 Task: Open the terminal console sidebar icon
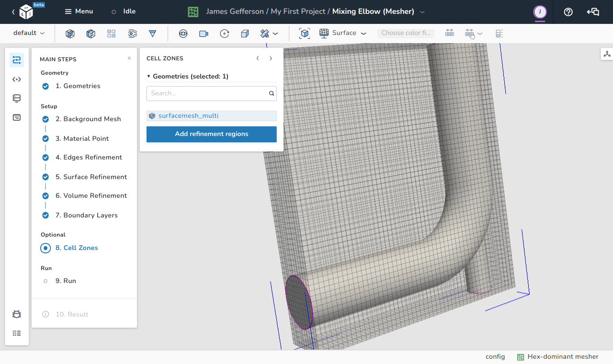(17, 117)
